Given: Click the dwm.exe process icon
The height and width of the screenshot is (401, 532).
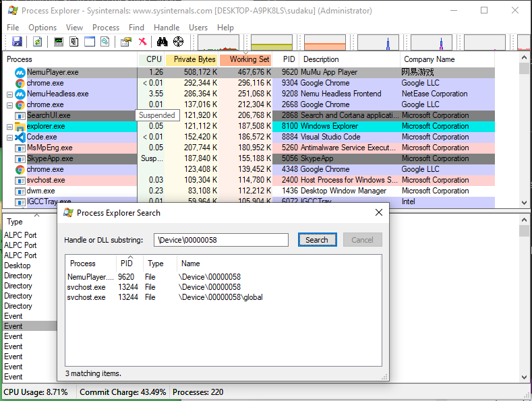Looking at the screenshot, I should (20, 191).
